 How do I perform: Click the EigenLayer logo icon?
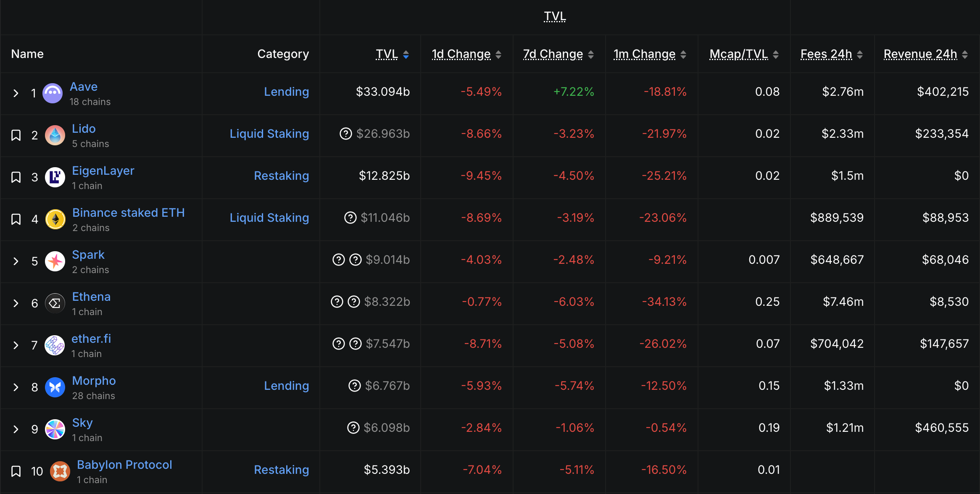[55, 177]
